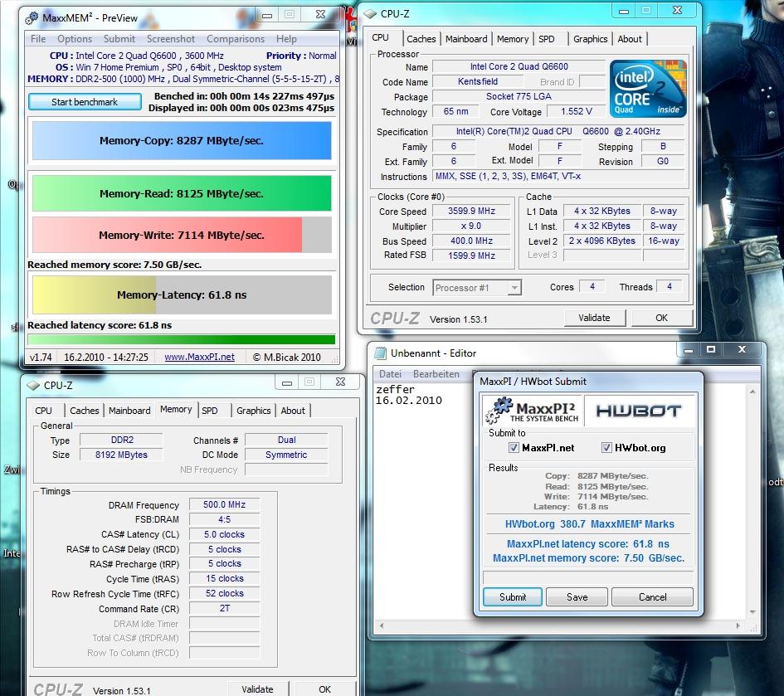Click the MaxxPI² gear logo in dialog
Screen dimensions: 784x696
point(533,411)
